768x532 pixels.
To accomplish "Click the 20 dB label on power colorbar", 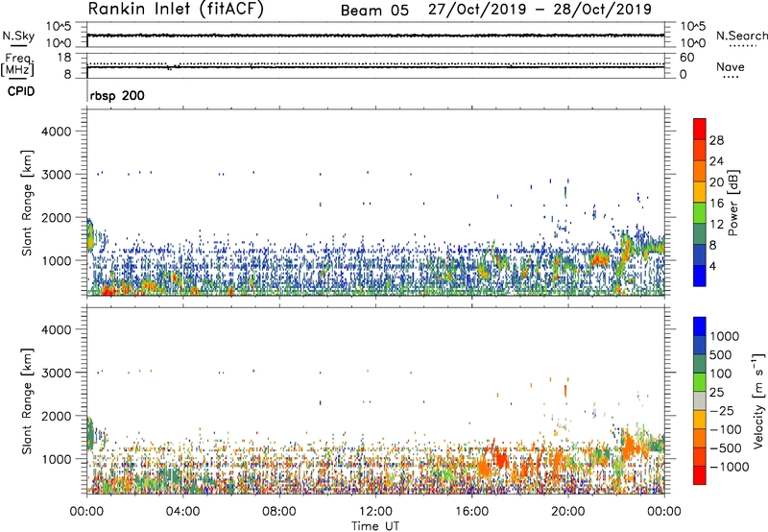I will [716, 182].
